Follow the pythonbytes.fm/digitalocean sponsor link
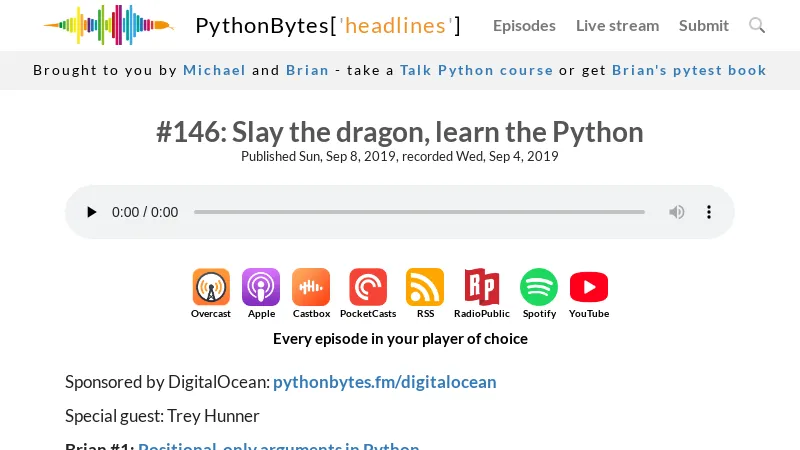The image size is (800, 450). 384,382
